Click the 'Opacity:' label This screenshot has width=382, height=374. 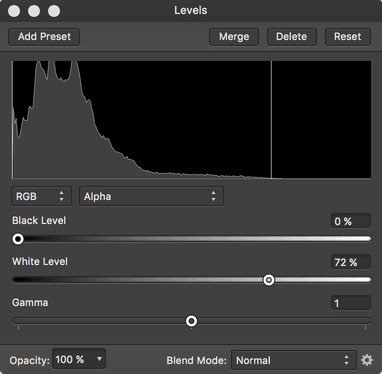(x=29, y=360)
